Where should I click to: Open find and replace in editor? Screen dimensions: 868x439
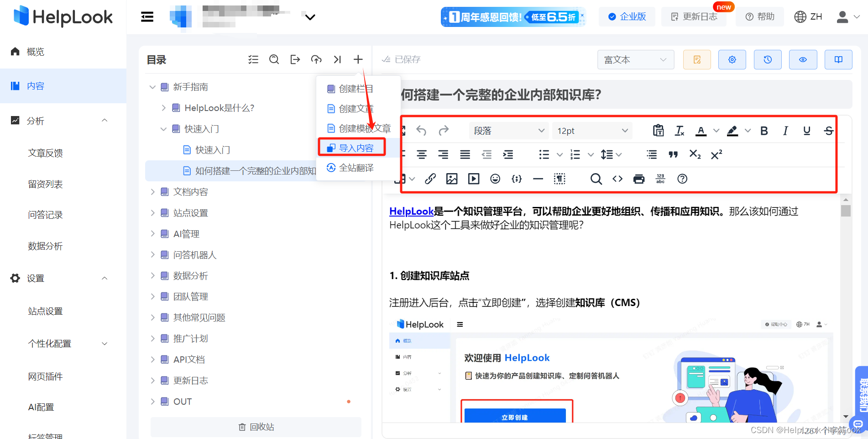596,179
